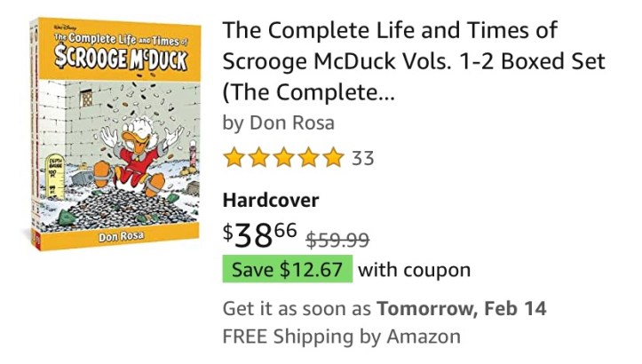Click the Tomorrow, Feb 14 delivery date
The height and width of the screenshot is (364, 642).
(462, 309)
